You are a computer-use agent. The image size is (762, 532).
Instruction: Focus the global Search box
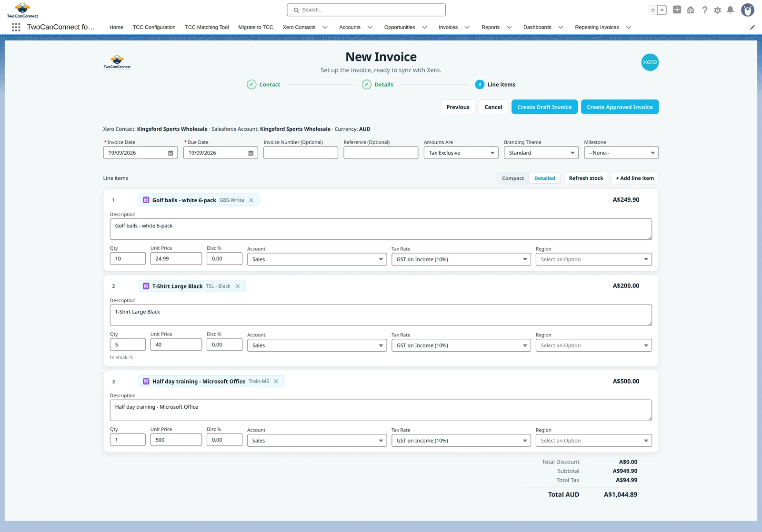click(x=366, y=10)
